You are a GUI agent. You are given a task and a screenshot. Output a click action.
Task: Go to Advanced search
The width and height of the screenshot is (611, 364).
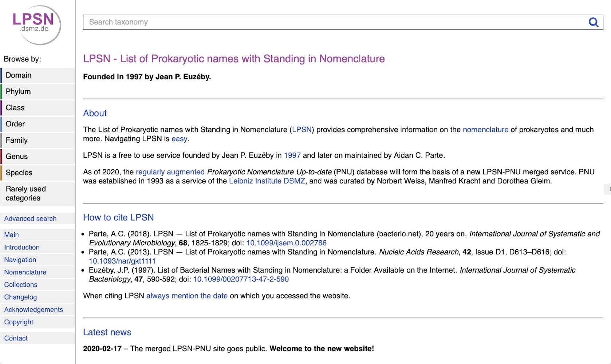pos(31,219)
